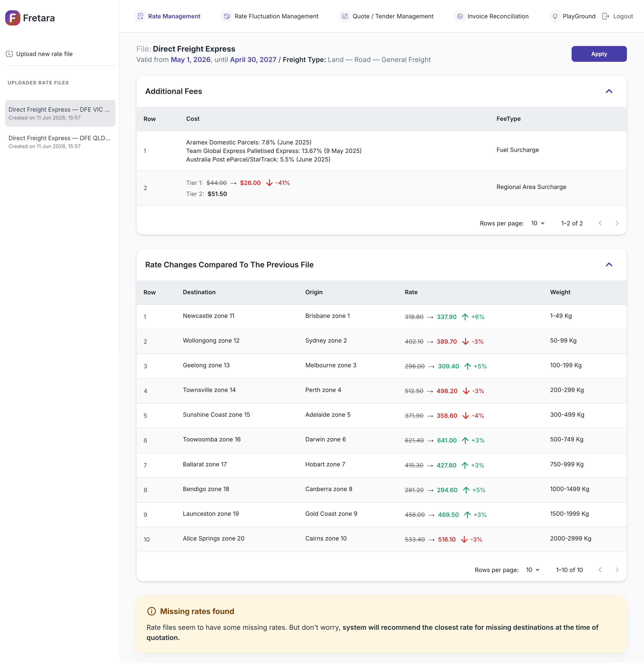Click the down arrow in Sunshine Coast row

pyautogui.click(x=465, y=416)
